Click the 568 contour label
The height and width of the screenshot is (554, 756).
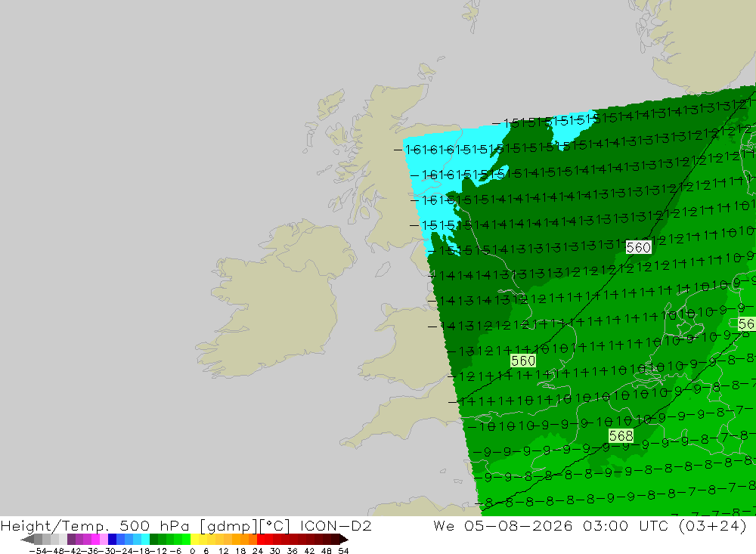621,436
